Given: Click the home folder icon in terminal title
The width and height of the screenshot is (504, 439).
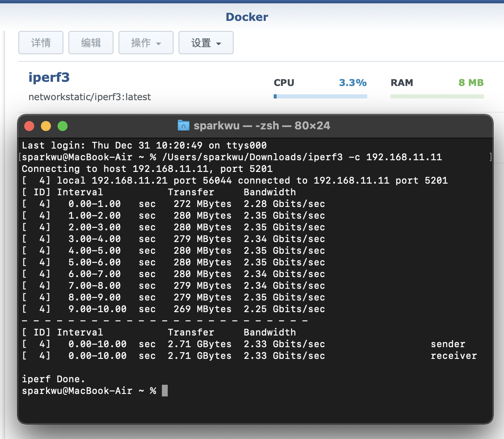Looking at the screenshot, I should 184,126.
